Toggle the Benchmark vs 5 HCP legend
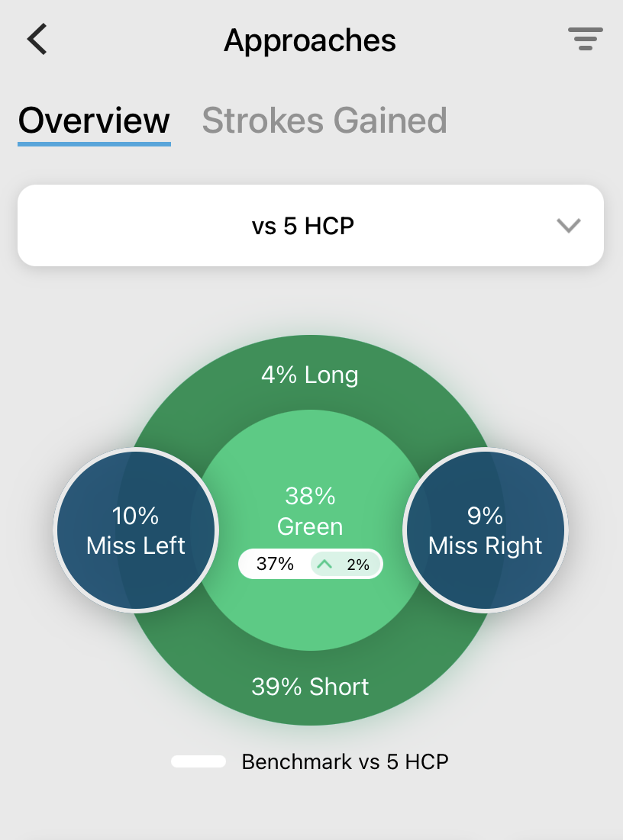 (345, 761)
